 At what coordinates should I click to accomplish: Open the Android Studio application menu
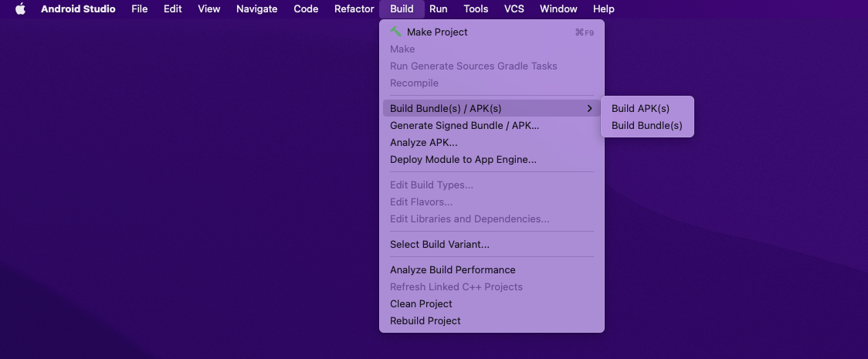(x=78, y=8)
